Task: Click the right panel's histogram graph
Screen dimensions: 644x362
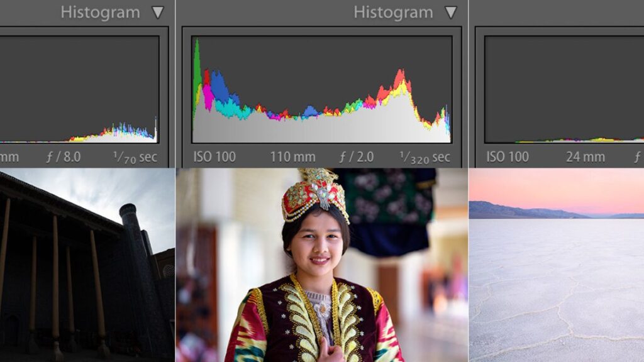Action: (x=563, y=89)
